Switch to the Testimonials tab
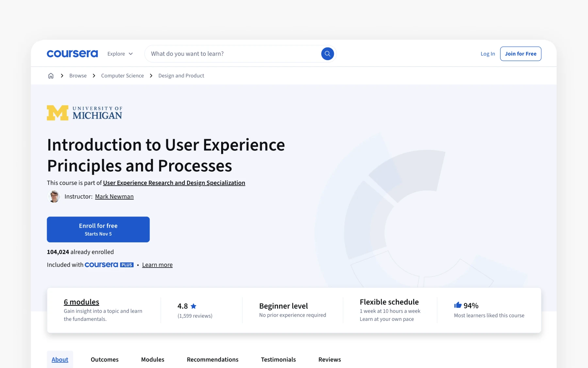588x368 pixels. pos(278,359)
